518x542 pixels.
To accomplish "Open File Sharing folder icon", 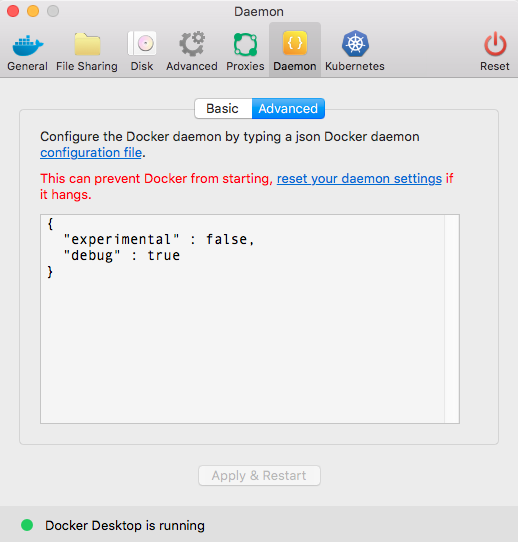I will click(87, 44).
